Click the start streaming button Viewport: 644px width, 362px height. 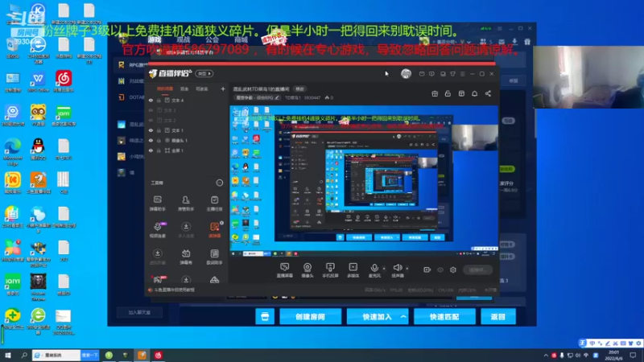pyautogui.click(x=477, y=269)
